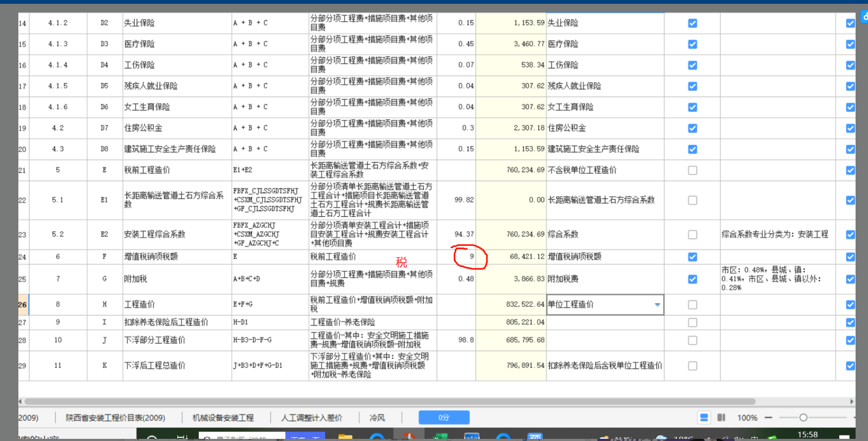Click the amount cell 832,522.64
The height and width of the screenshot is (441, 868).
511,304
